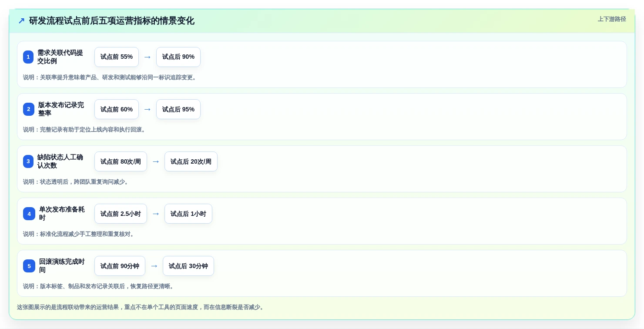644x329 pixels.
Task: Select the 单次发布准备耗时 metric label
Action: pyautogui.click(x=62, y=214)
